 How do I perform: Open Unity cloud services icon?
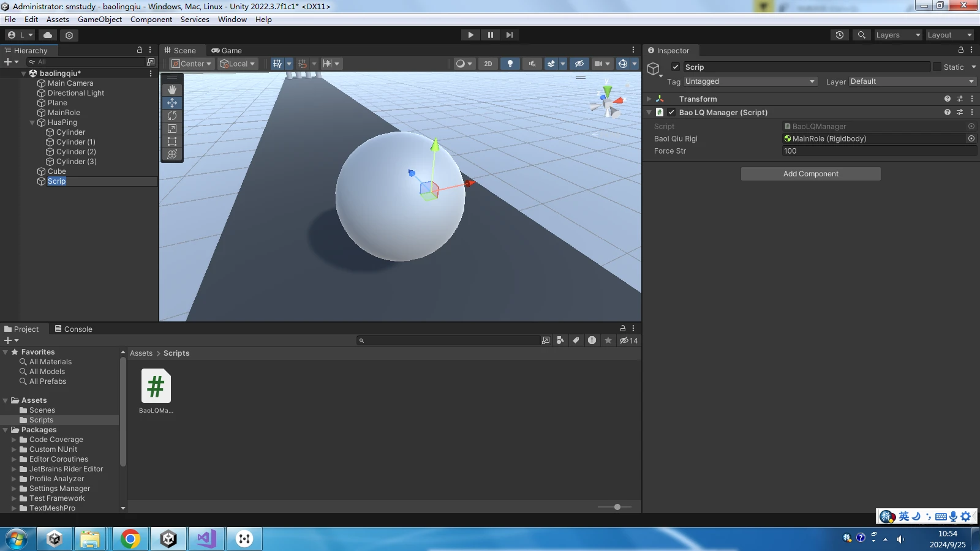tap(48, 35)
